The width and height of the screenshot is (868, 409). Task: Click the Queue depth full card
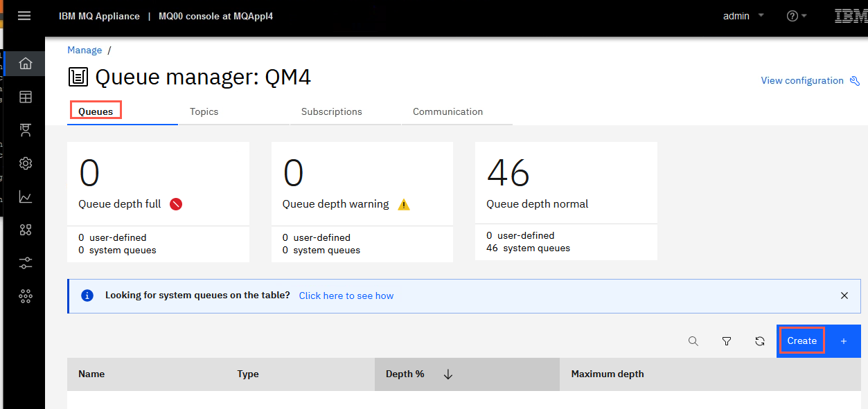click(158, 202)
